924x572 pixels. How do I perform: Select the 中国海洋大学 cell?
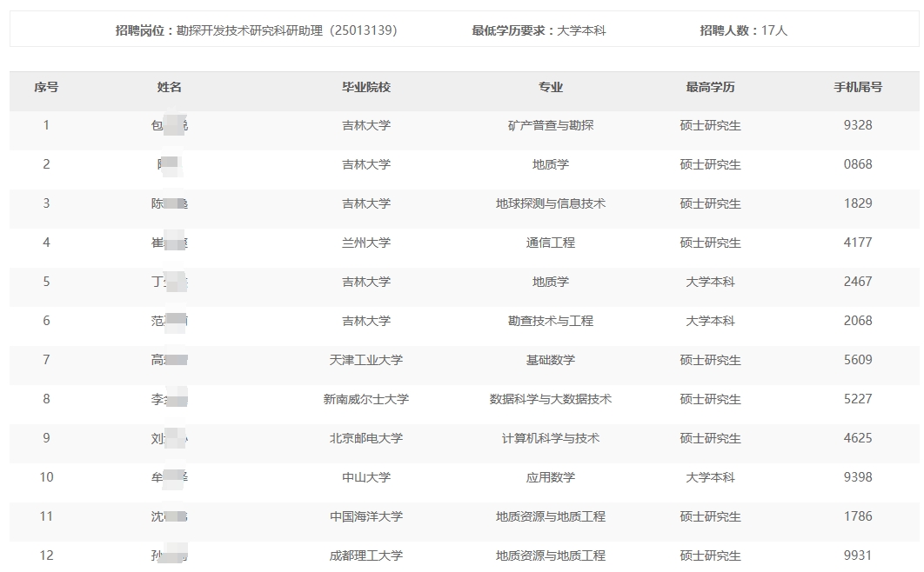coord(366,516)
